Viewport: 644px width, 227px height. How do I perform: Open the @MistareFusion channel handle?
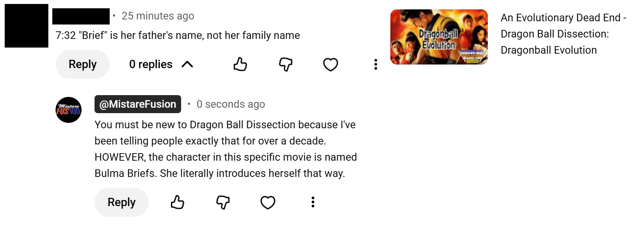pos(138,104)
